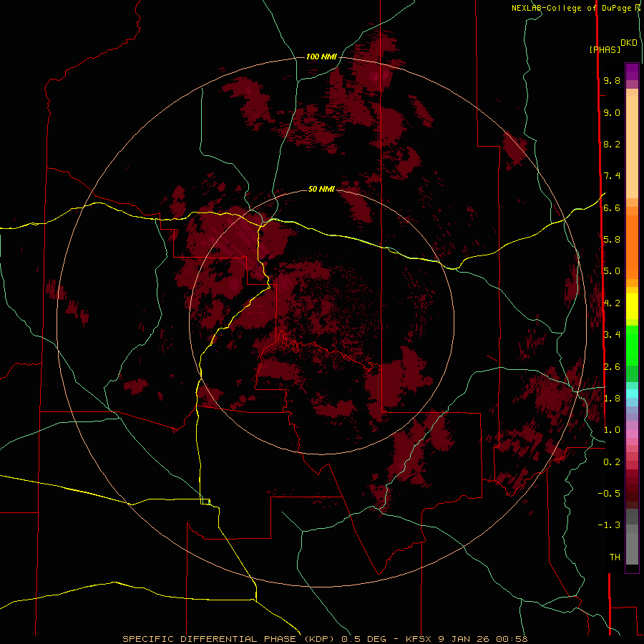644x644 pixels.
Task: Click the 2.6 value on the color scale
Action: coord(612,367)
